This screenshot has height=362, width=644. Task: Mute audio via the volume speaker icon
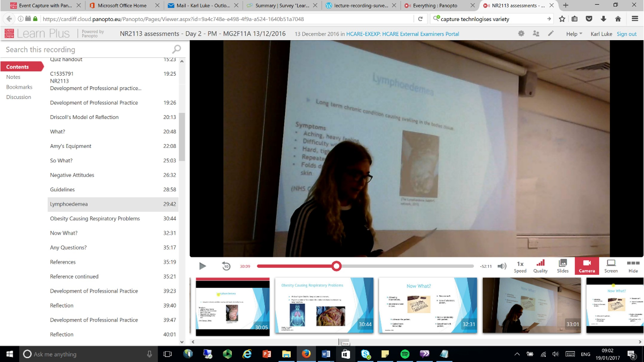tap(502, 266)
